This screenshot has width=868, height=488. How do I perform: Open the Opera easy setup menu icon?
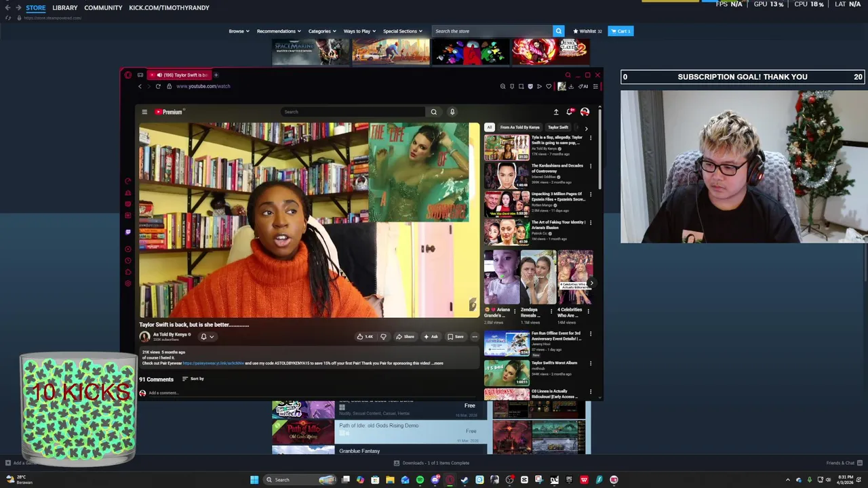coord(595,86)
